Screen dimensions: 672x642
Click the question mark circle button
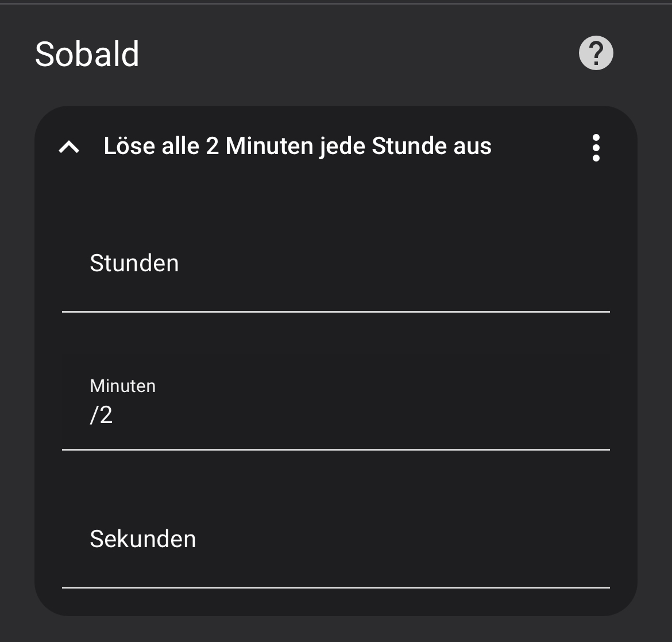(x=596, y=53)
